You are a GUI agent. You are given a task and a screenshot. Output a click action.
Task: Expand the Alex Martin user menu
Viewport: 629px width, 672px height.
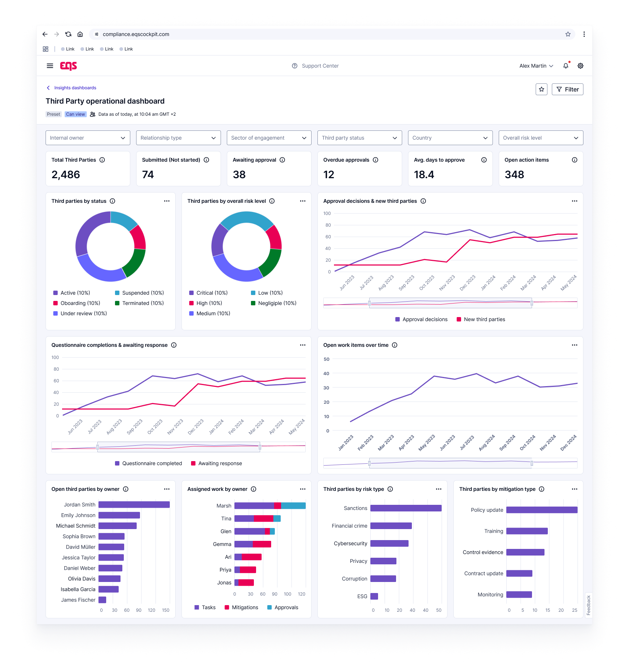point(536,66)
